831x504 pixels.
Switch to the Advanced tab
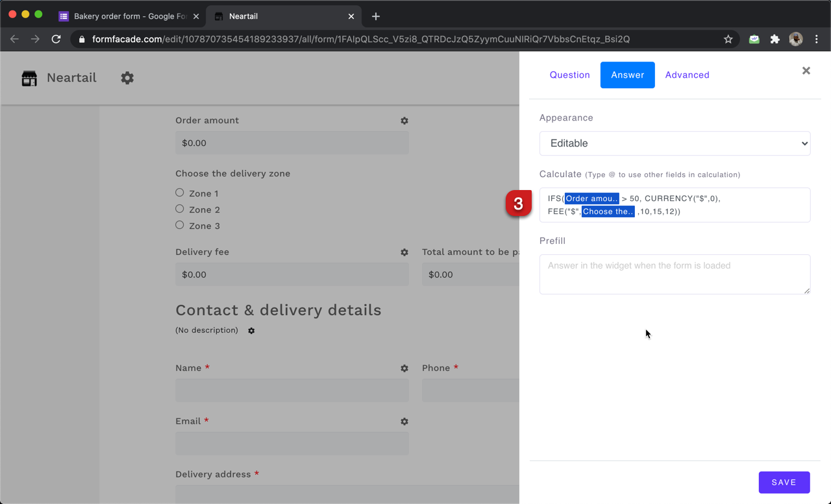(687, 75)
